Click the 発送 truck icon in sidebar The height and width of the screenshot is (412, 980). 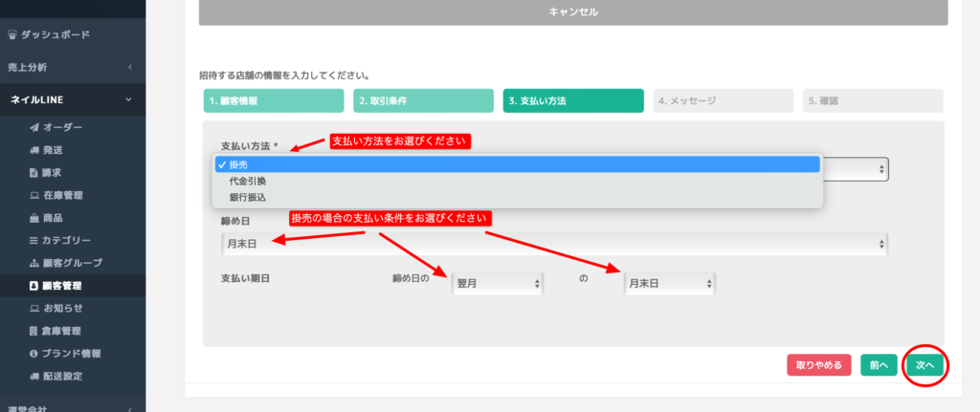coord(33,150)
